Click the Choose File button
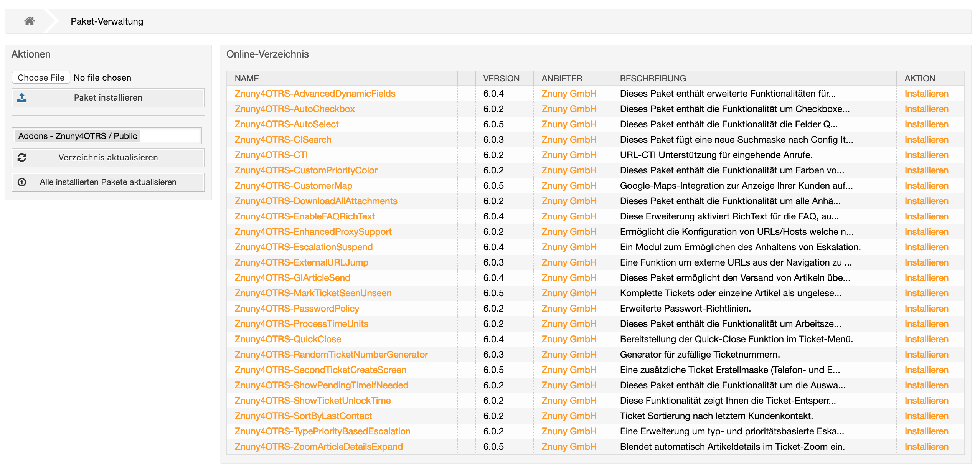This screenshot has height=472, width=980. 41,78
